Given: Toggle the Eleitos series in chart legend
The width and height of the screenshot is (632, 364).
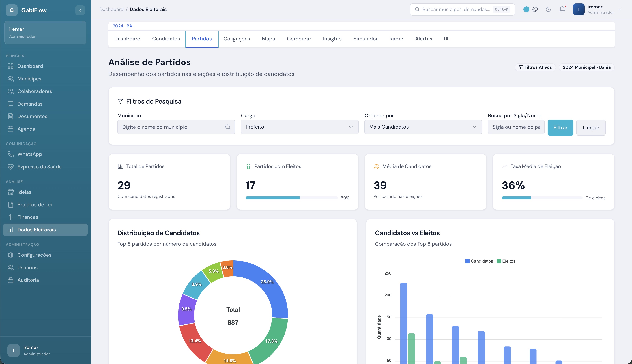Looking at the screenshot, I should (506, 261).
